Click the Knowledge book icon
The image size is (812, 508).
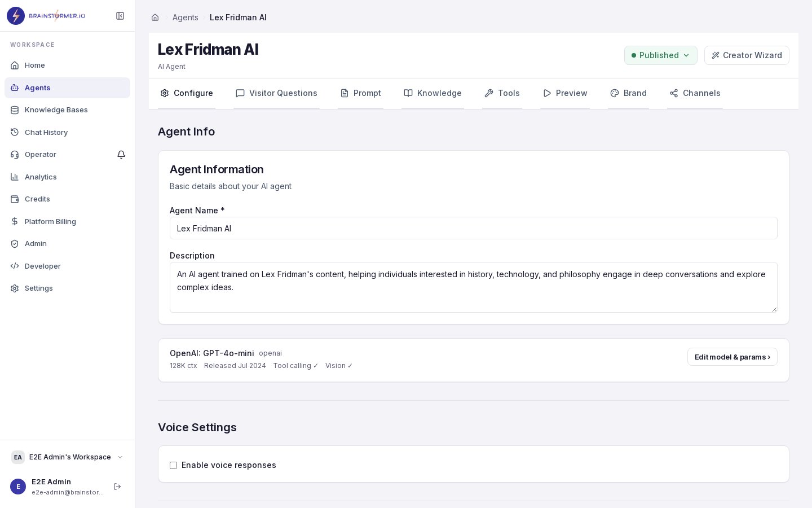408,93
